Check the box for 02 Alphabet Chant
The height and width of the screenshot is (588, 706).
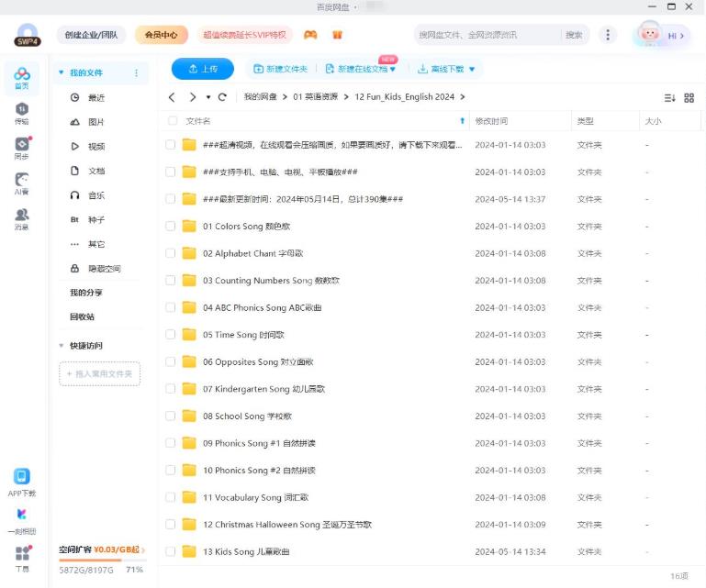170,253
